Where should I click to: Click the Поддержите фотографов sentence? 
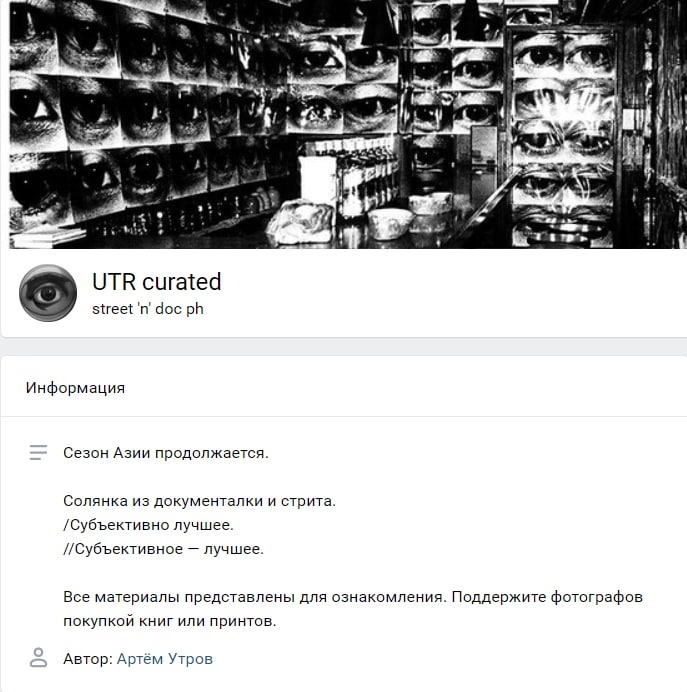[547, 597]
